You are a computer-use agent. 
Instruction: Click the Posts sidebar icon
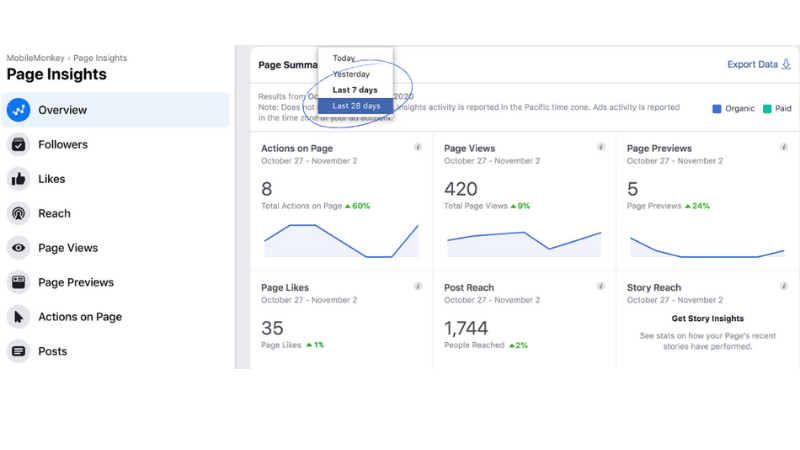(x=18, y=351)
